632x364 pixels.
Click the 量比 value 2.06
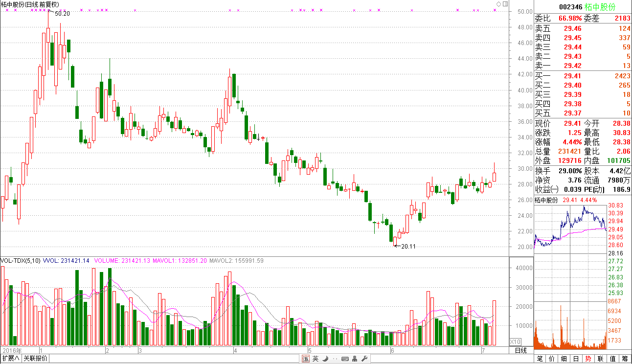(x=623, y=151)
